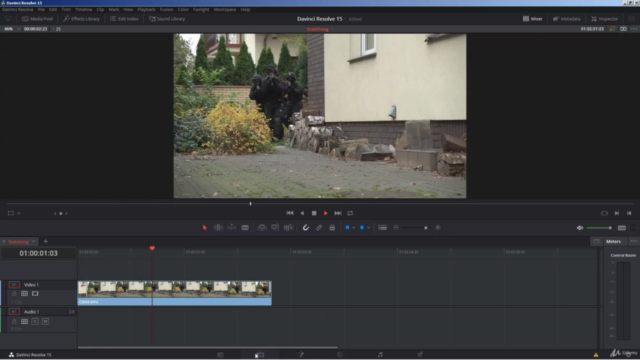640x360 pixels.
Task: Open the Edit Index panel
Action: point(124,19)
